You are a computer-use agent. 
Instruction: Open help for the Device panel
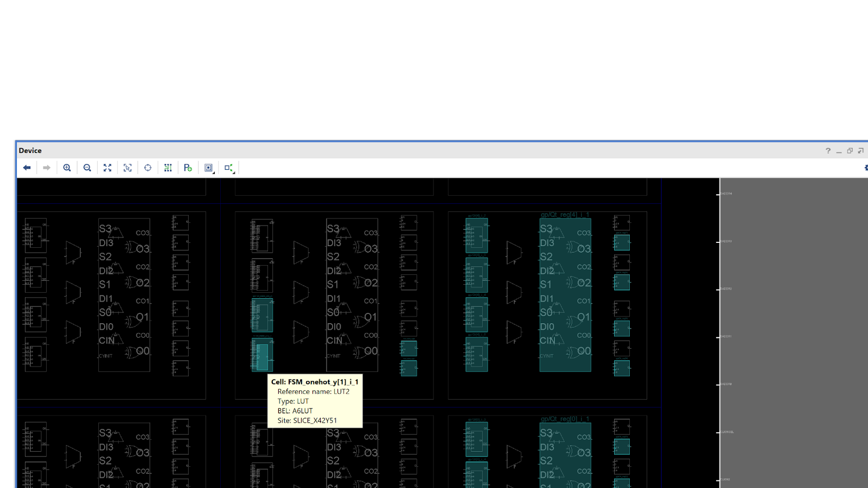pyautogui.click(x=828, y=151)
